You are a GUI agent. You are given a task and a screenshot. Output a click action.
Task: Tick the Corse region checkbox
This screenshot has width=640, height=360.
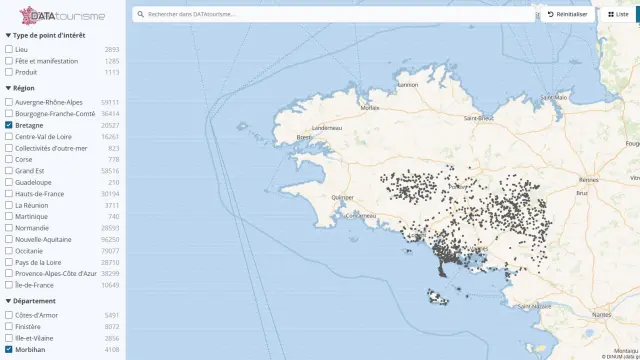9,159
